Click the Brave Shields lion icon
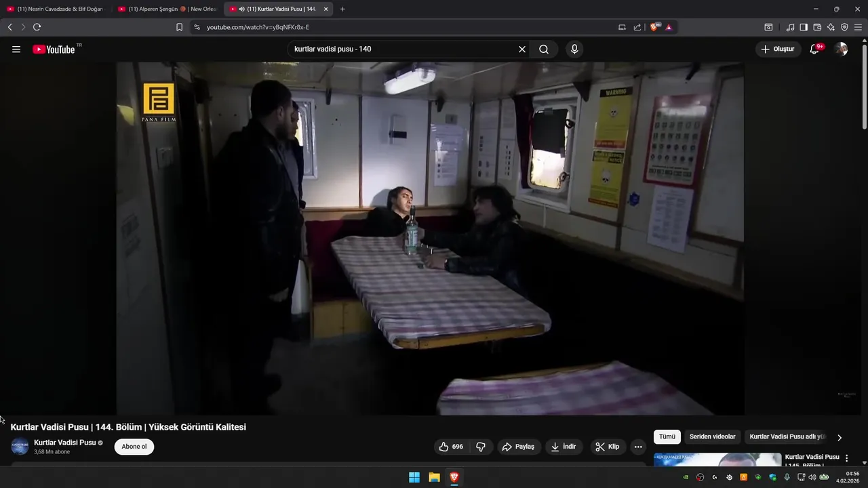Screen dimensions: 868x488 [x=654, y=27]
